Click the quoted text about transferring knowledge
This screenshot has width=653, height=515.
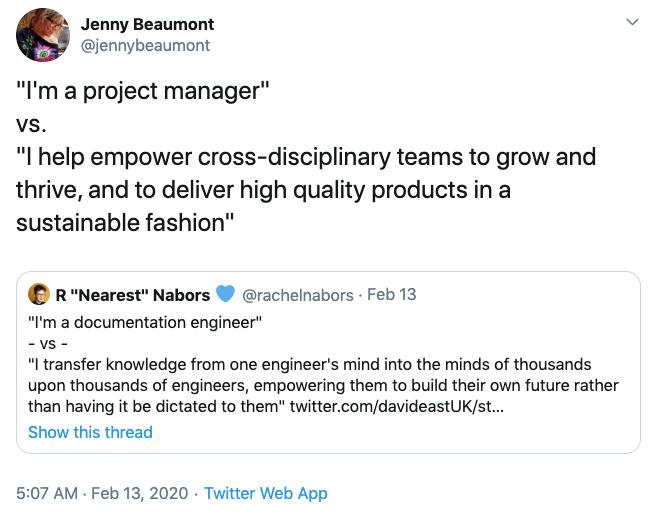tap(310, 364)
